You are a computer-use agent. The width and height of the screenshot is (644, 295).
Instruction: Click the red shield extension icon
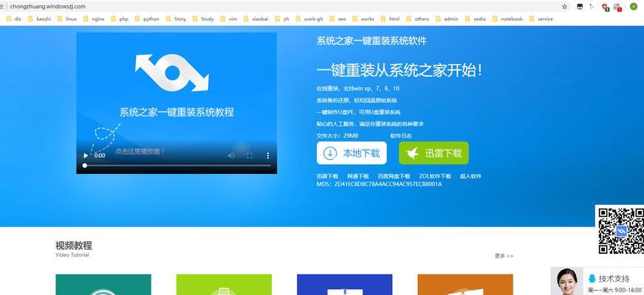tap(605, 7)
